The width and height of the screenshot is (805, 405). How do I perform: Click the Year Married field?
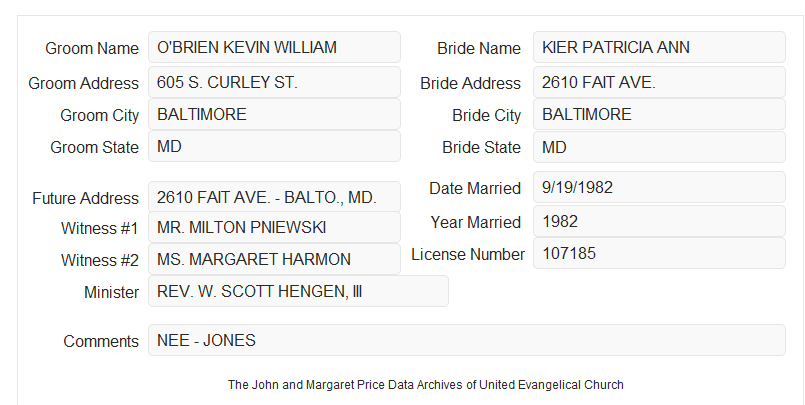click(x=659, y=221)
